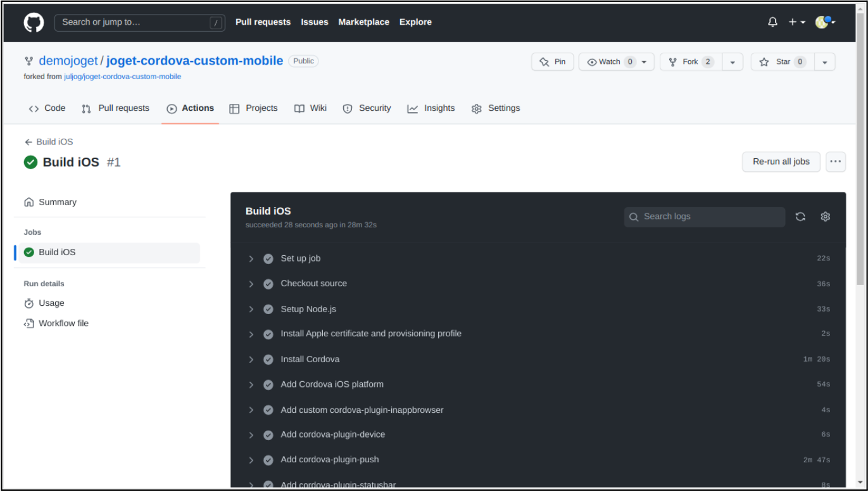The width and height of the screenshot is (868, 492).
Task: Open the notifications bell
Action: click(x=772, y=22)
